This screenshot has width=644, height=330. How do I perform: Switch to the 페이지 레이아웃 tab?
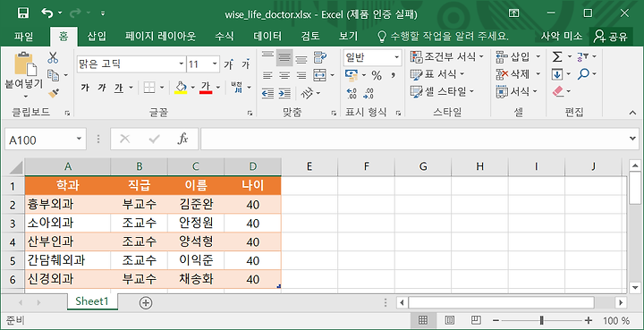(x=161, y=36)
